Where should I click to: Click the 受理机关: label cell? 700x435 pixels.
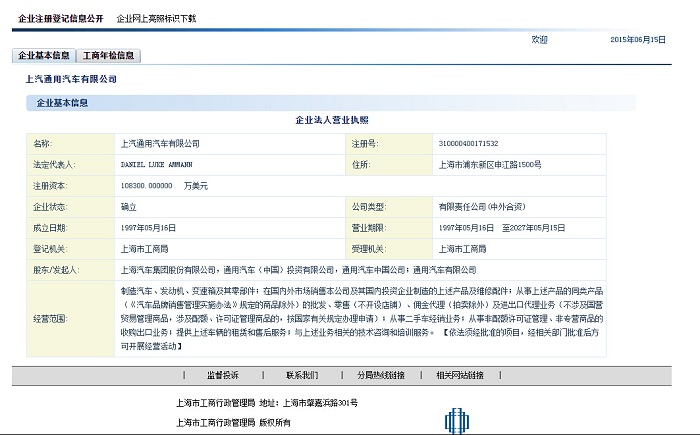point(389,249)
